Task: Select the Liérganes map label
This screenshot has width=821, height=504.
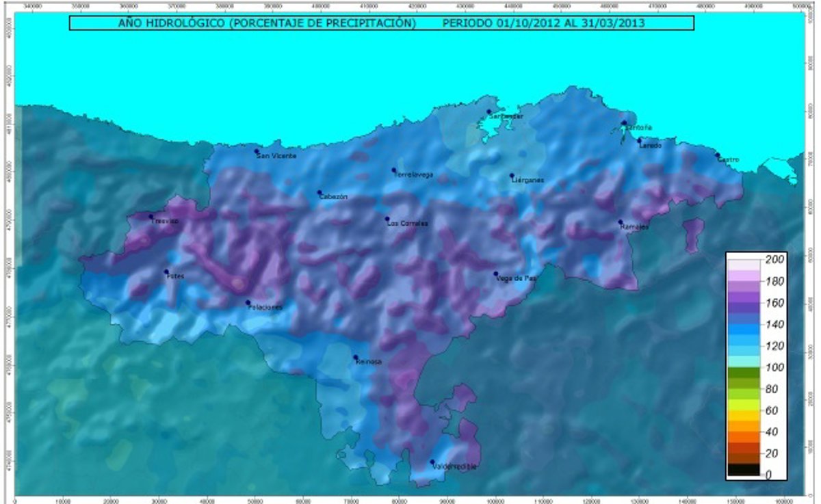Action: tap(527, 180)
